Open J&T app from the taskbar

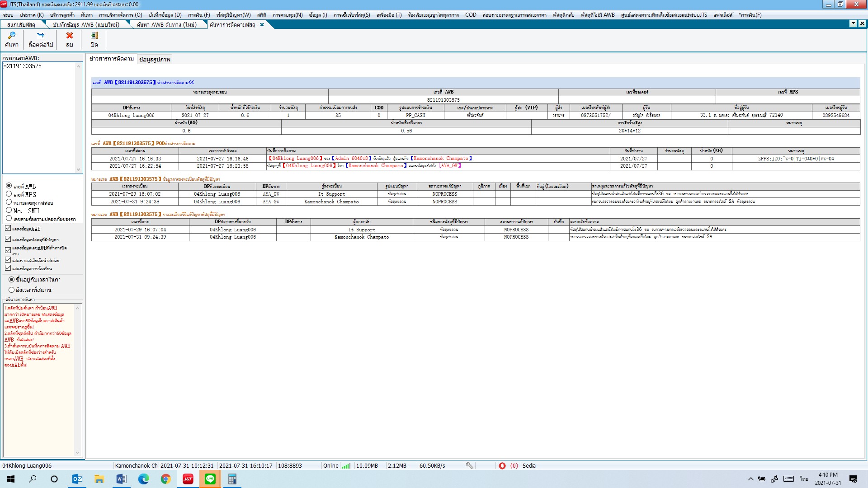[188, 479]
